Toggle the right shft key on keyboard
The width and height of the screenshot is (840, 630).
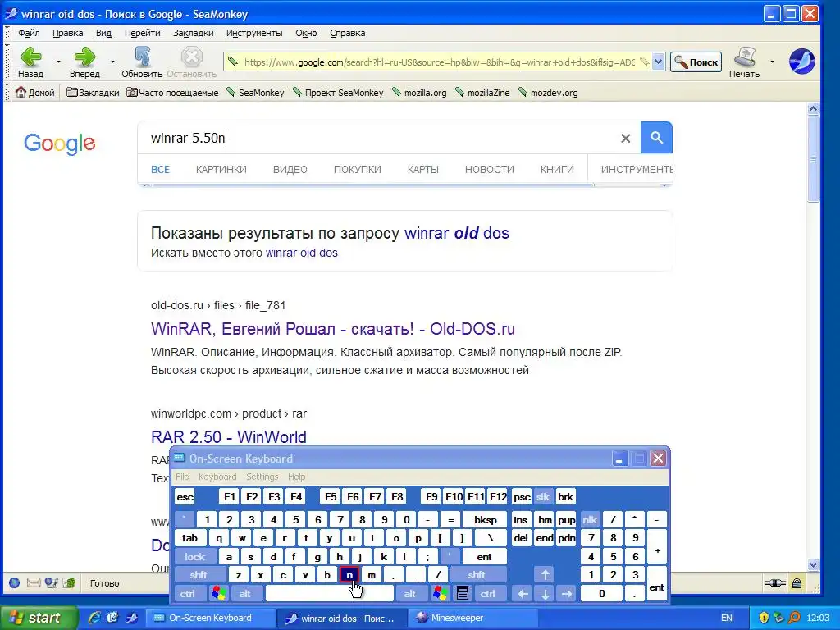point(477,575)
